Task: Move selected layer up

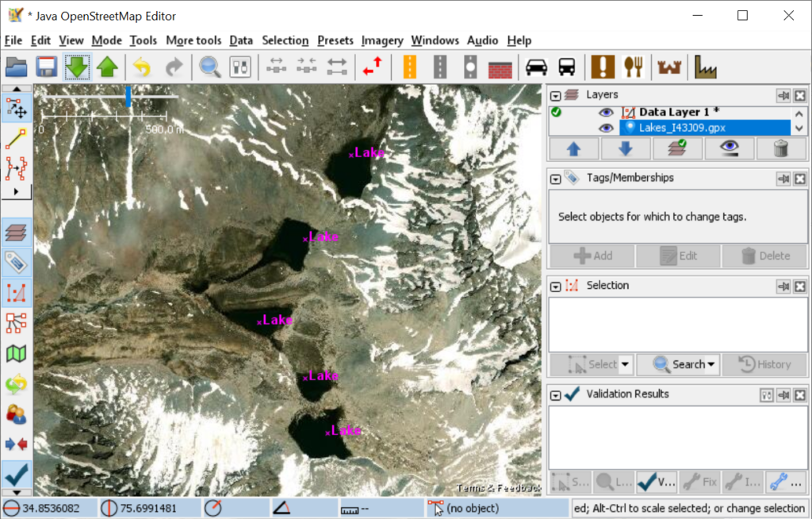Action: [x=573, y=149]
